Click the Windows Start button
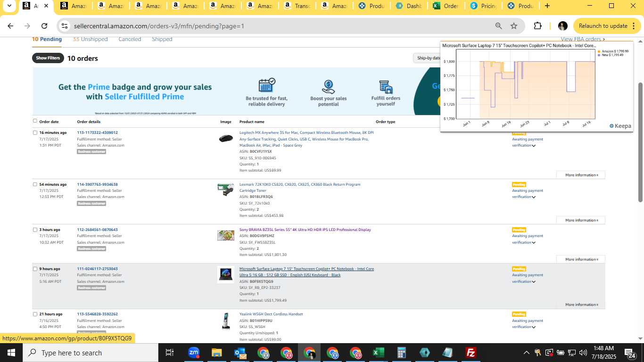Image resolution: width=644 pixels, height=362 pixels. pyautogui.click(x=11, y=353)
